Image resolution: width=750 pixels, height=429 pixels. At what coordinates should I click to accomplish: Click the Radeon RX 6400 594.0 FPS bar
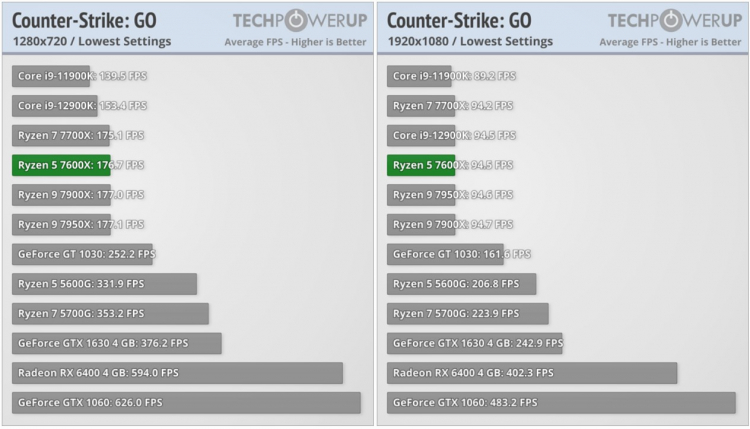(178, 373)
